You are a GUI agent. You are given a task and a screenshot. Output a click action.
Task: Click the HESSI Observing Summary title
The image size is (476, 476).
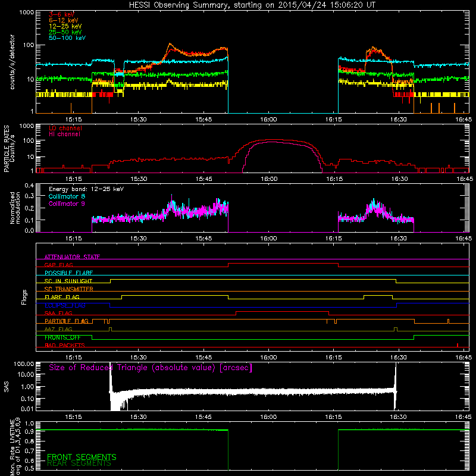click(252, 5)
